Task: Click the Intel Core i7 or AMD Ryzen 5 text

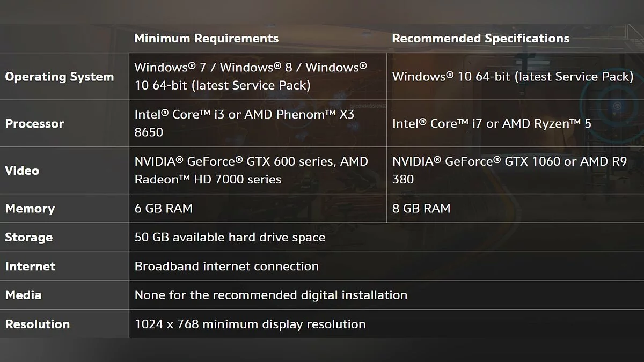Action: click(492, 123)
